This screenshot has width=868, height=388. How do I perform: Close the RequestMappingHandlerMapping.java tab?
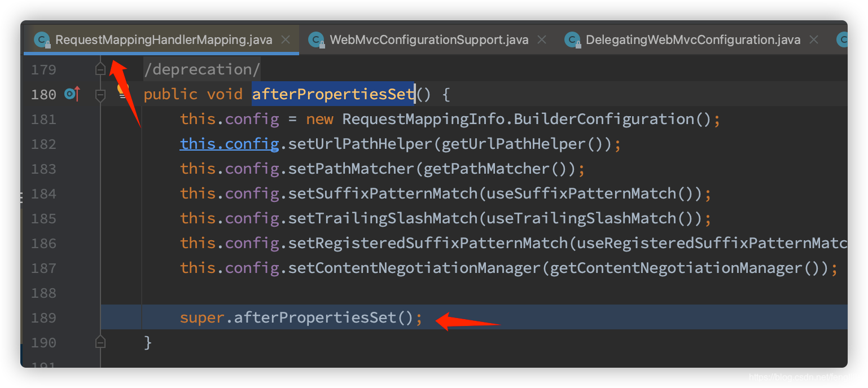[x=286, y=39]
